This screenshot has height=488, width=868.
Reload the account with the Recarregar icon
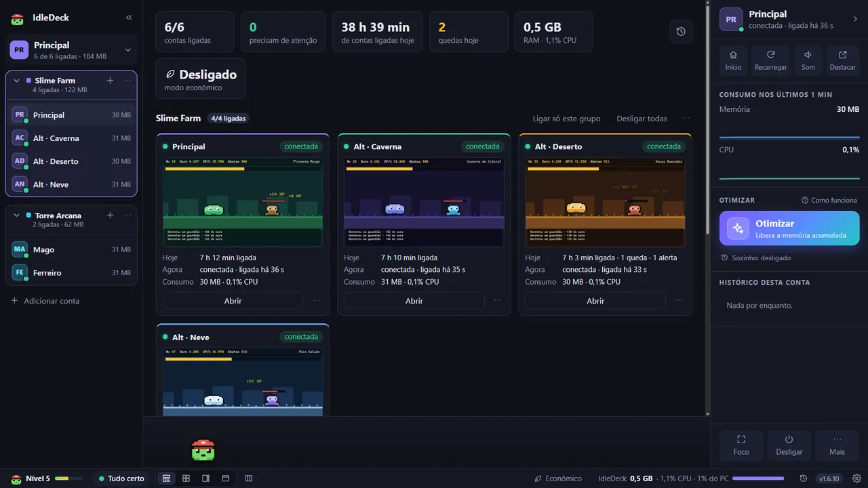(x=771, y=60)
